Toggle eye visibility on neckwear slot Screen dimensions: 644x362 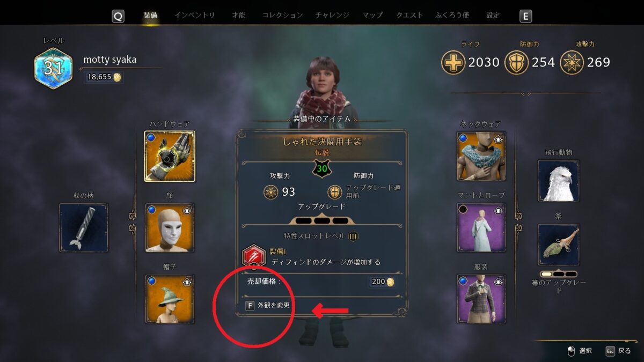(x=499, y=139)
